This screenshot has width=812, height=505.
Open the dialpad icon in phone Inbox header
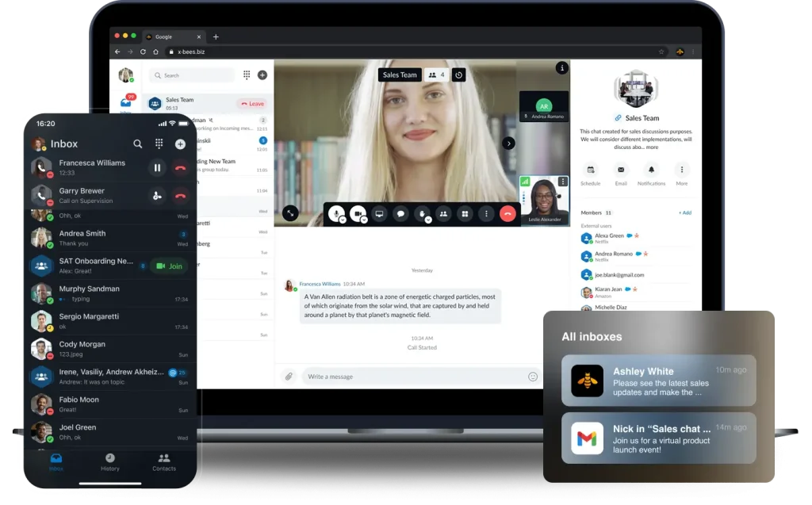click(159, 143)
